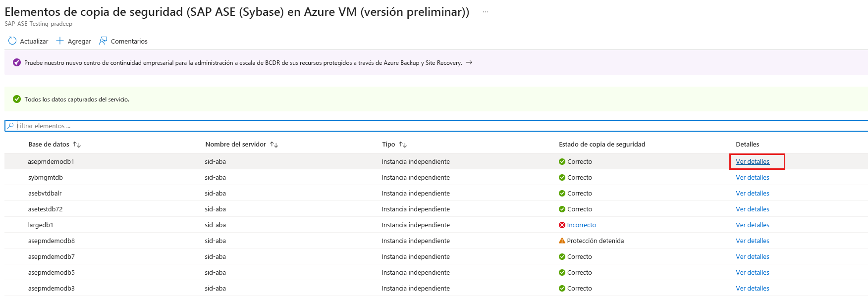Click the Incorrecto status link

point(581,225)
